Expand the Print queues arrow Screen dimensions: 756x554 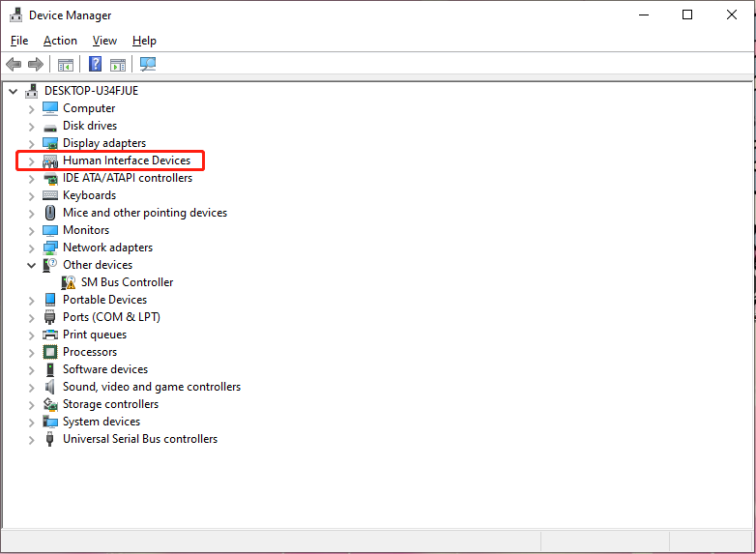coord(31,335)
